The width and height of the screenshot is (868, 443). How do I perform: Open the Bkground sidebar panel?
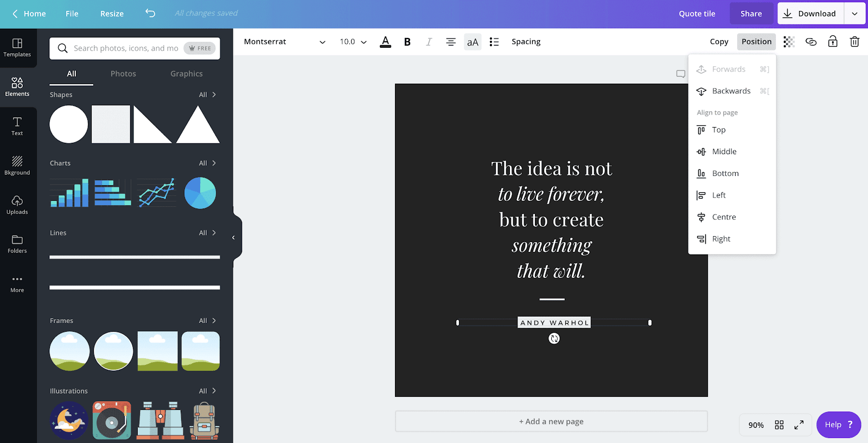click(17, 166)
